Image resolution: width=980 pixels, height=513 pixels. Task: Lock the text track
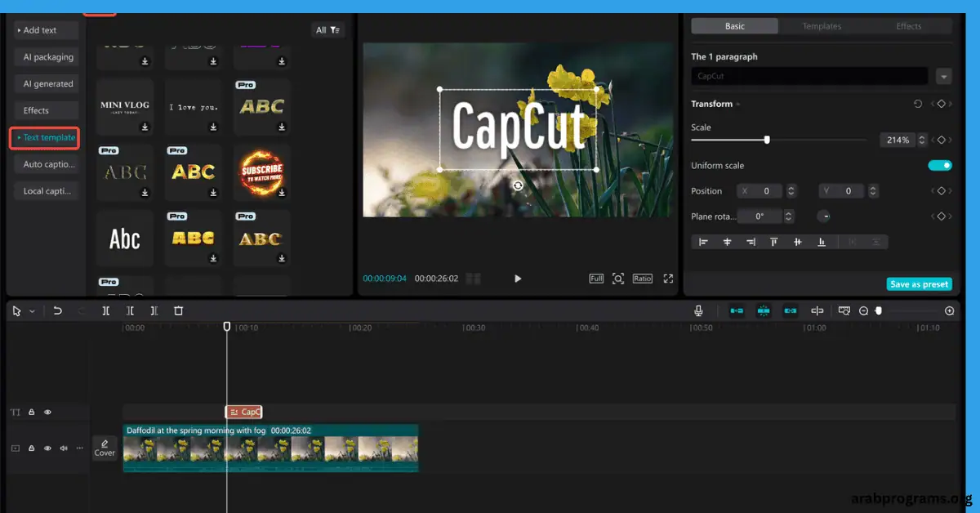[x=32, y=413]
